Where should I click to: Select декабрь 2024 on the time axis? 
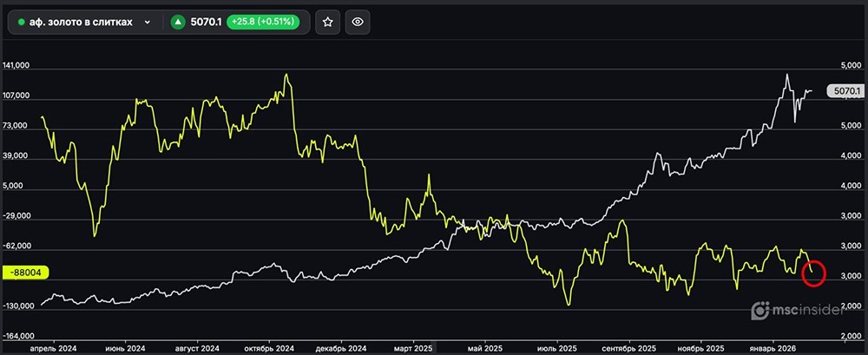[341, 349]
